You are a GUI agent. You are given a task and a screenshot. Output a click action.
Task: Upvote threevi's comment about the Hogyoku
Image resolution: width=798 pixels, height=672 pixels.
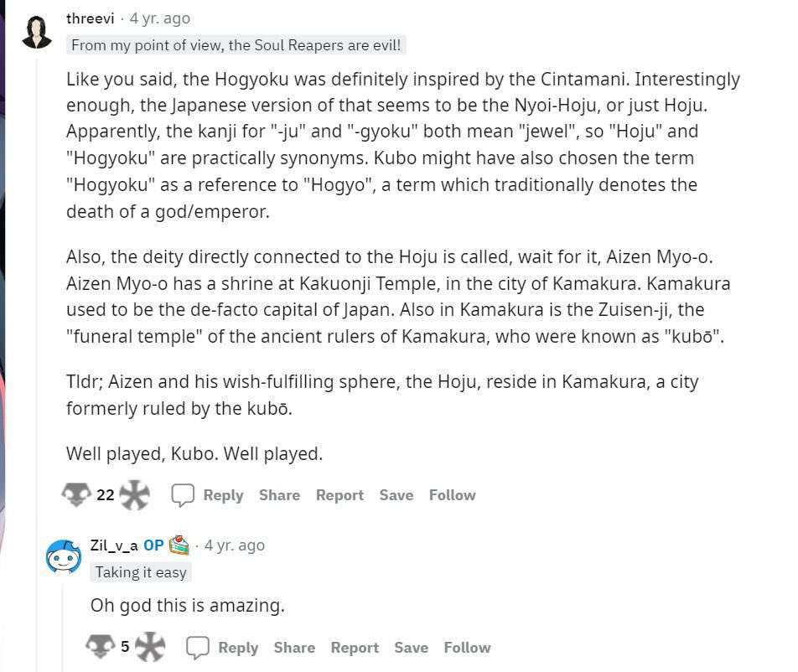point(76,494)
